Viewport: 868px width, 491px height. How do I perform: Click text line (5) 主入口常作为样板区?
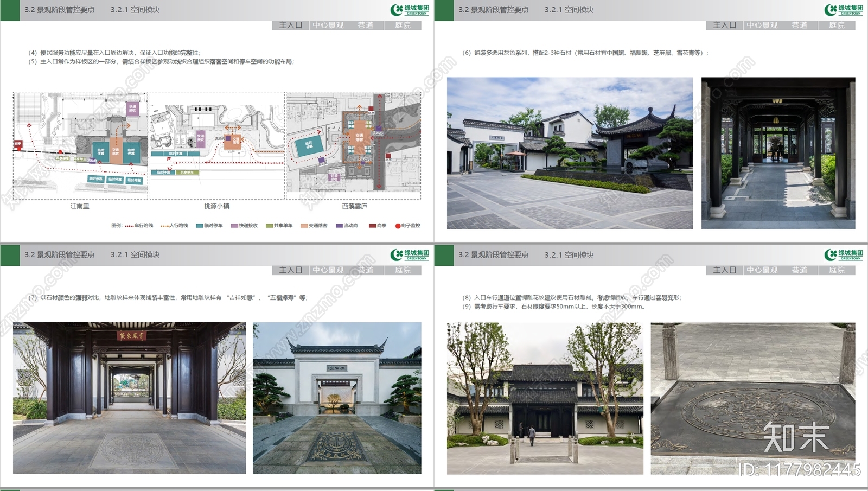tap(161, 61)
